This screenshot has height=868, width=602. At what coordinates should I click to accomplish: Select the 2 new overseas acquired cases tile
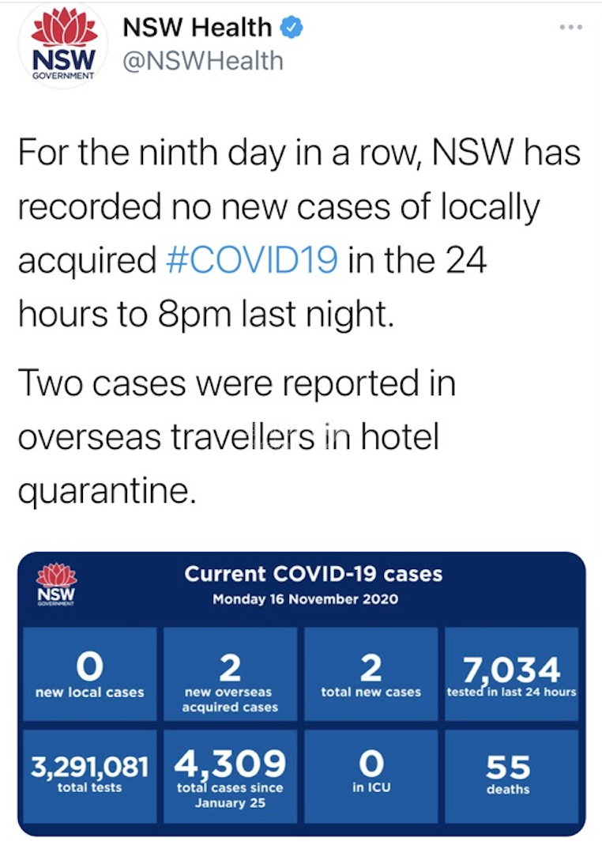point(230,674)
